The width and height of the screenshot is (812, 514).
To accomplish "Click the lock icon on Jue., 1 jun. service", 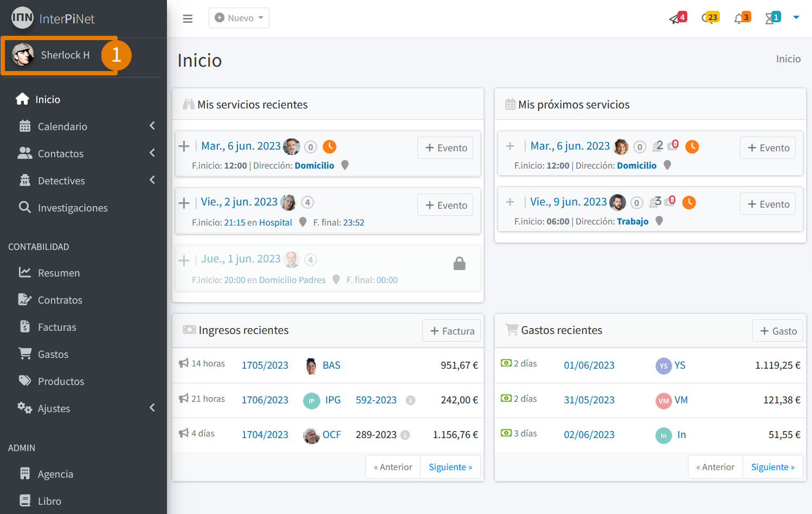I will [460, 264].
